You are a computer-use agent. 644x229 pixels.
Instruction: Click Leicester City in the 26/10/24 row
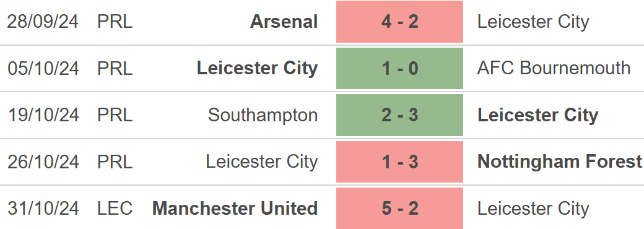click(x=262, y=162)
